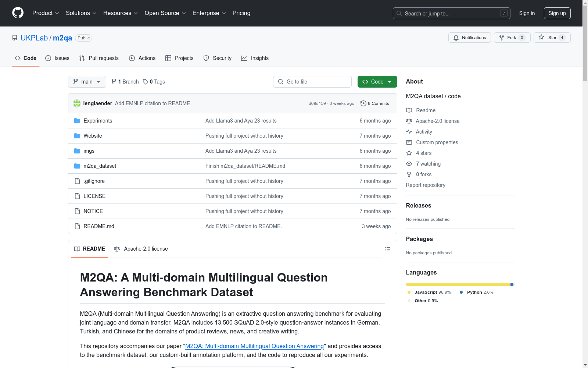Open the UKPLab organization link
588x368 pixels.
(34, 38)
